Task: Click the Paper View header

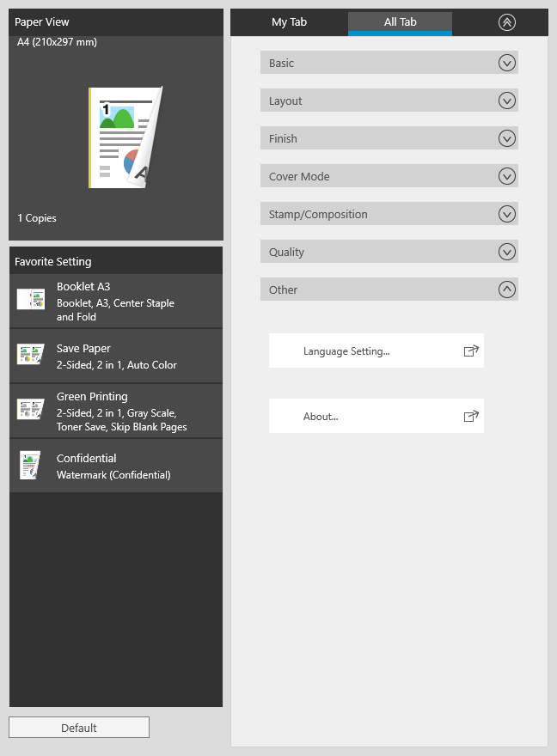Action: pyautogui.click(x=116, y=22)
